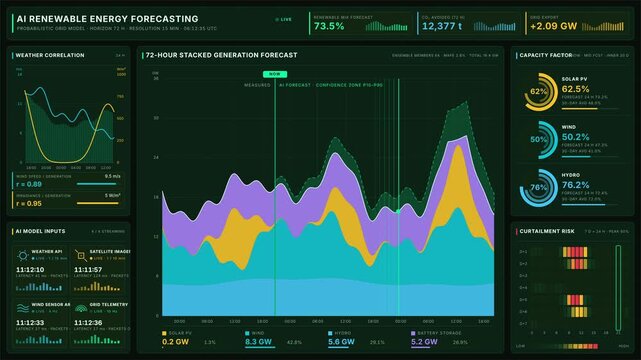Click the AI Model Inputs panel heading
Screen dimensions: 641x360
[x=40, y=231]
